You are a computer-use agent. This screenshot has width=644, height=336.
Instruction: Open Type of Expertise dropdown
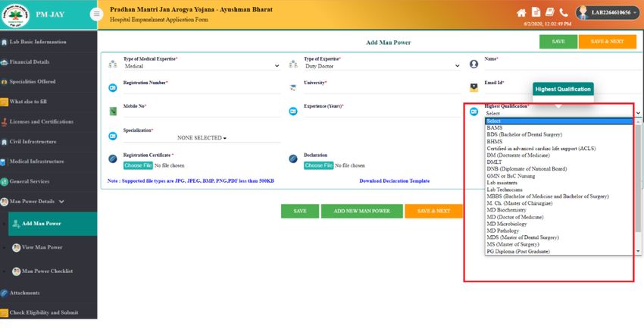point(382,66)
